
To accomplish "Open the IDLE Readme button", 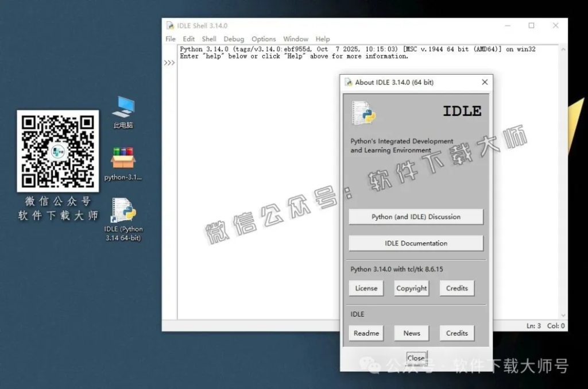I will click(x=366, y=333).
